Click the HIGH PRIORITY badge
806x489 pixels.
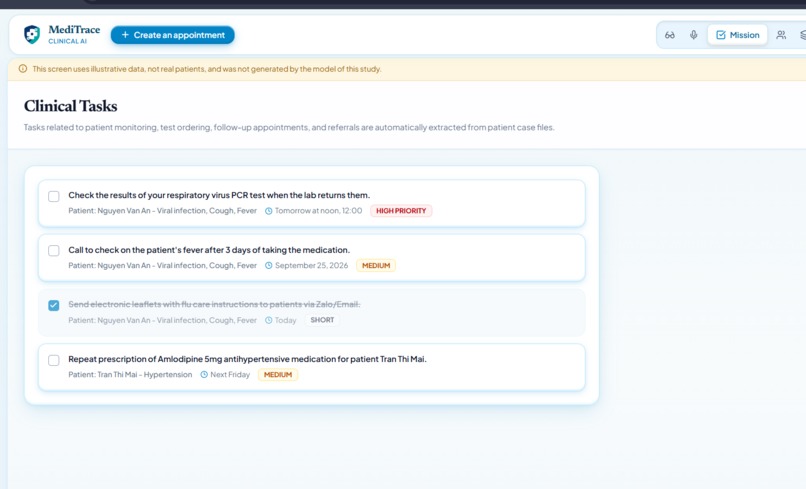point(401,211)
